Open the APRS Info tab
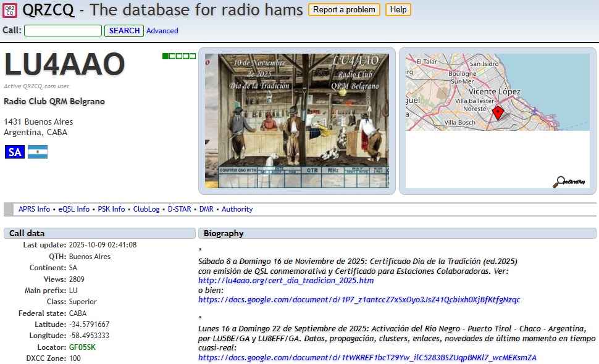The width and height of the screenshot is (599, 364). coord(34,209)
